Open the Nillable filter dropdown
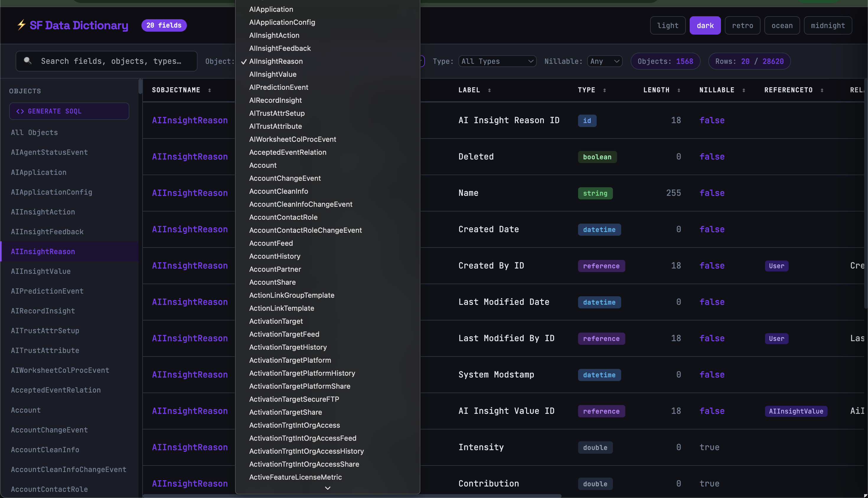868x498 pixels. [604, 61]
